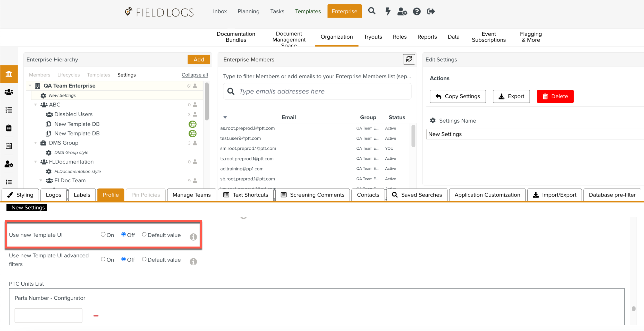Viewport: 644px width, 331px height.
Task: Click the Add button in Enterprise Hierarchy
Action: 199,60
